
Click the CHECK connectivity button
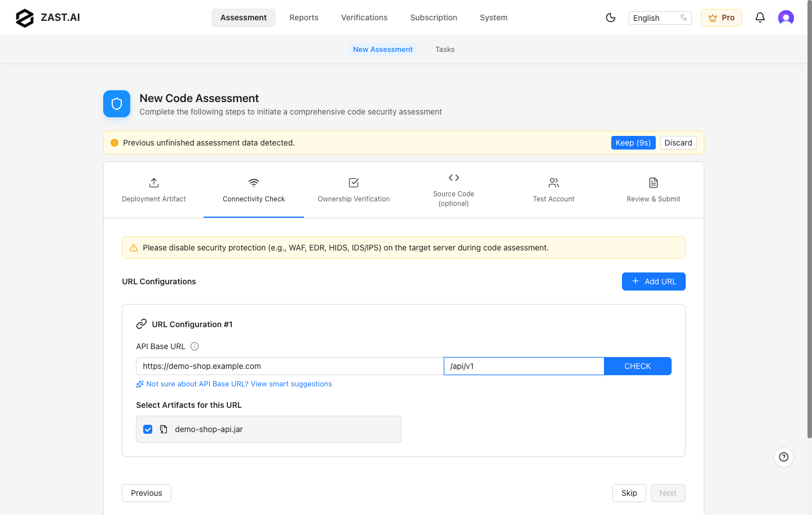pyautogui.click(x=638, y=366)
